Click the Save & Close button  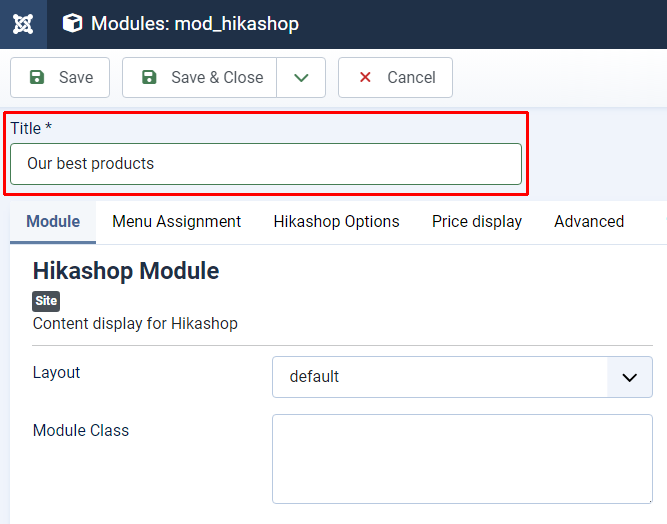point(200,77)
